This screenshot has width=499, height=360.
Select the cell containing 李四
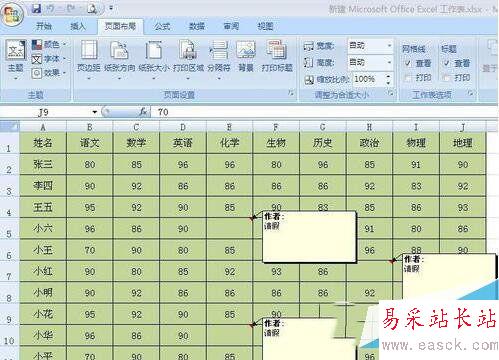pyautogui.click(x=43, y=186)
